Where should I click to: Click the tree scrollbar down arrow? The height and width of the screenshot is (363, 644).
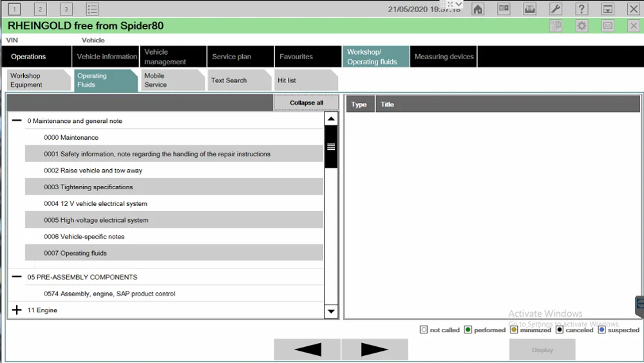331,312
